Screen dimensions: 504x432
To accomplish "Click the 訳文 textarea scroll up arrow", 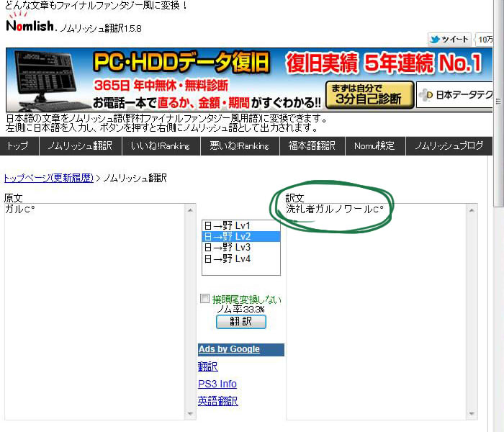I will point(472,210).
